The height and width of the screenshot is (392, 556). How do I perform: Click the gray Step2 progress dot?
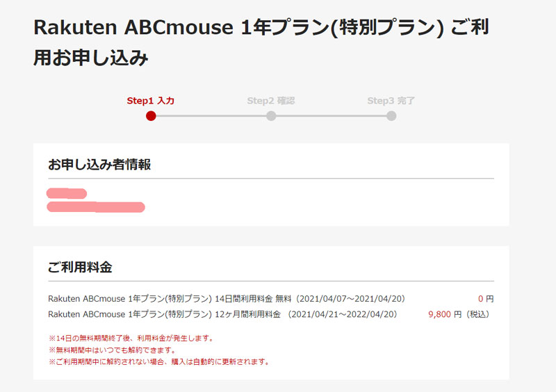pos(271,116)
